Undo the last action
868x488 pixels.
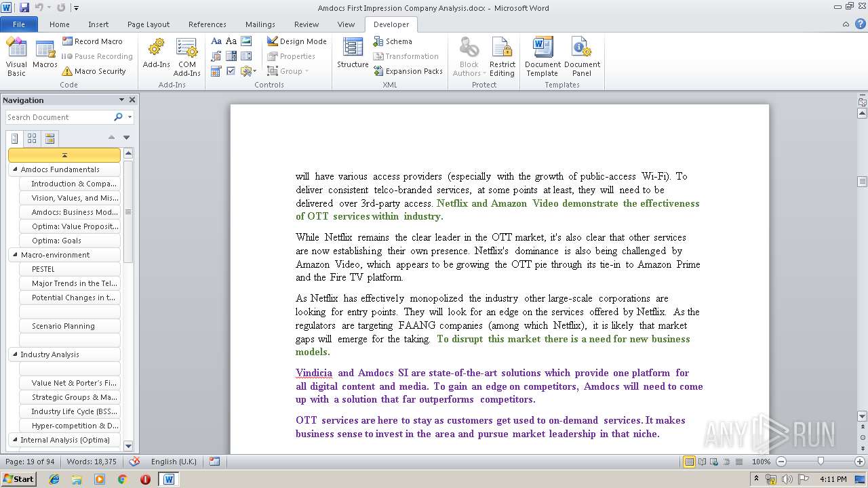tap(39, 7)
